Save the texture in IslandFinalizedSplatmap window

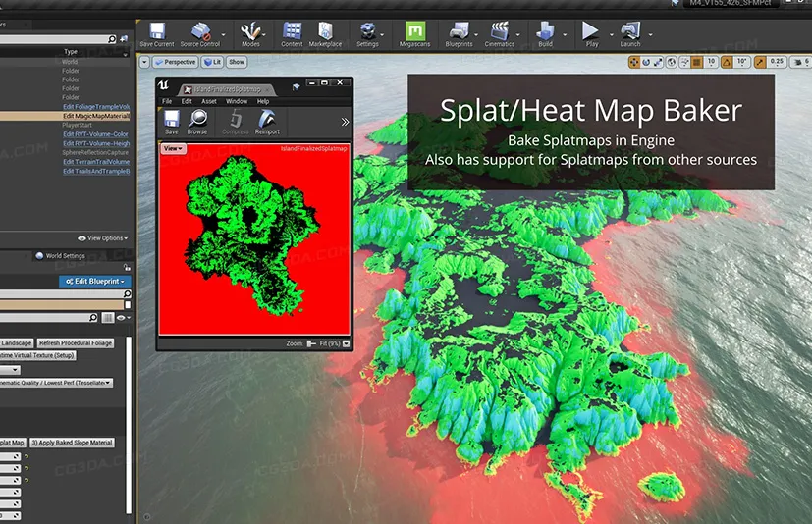pyautogui.click(x=172, y=122)
